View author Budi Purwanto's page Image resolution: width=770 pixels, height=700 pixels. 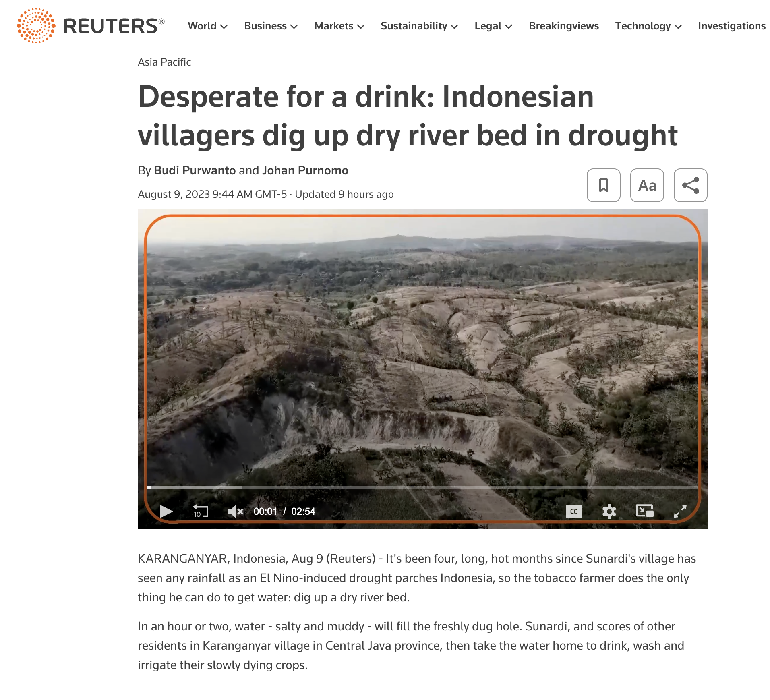coord(195,170)
